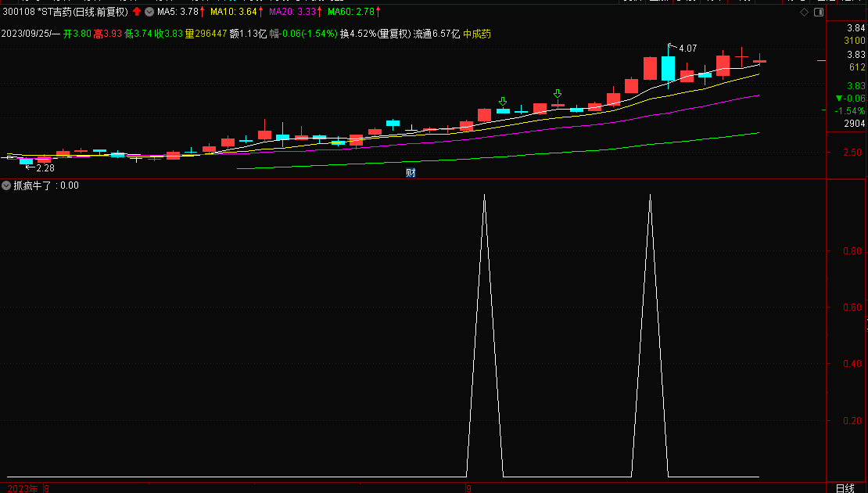Click the green down-arrow marker above the small red candle
The height and width of the screenshot is (493, 868).
pyautogui.click(x=558, y=94)
